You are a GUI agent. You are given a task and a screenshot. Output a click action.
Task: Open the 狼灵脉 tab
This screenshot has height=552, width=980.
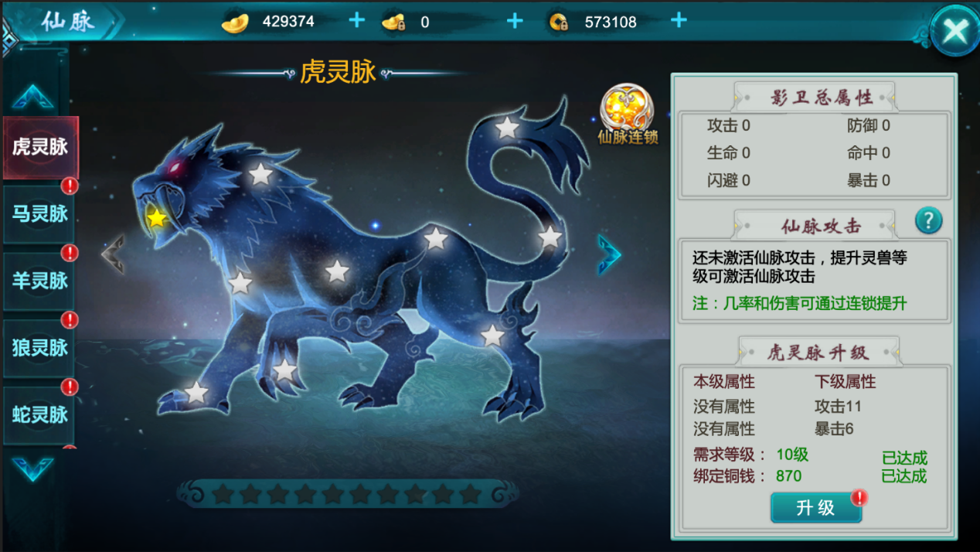click(x=39, y=349)
